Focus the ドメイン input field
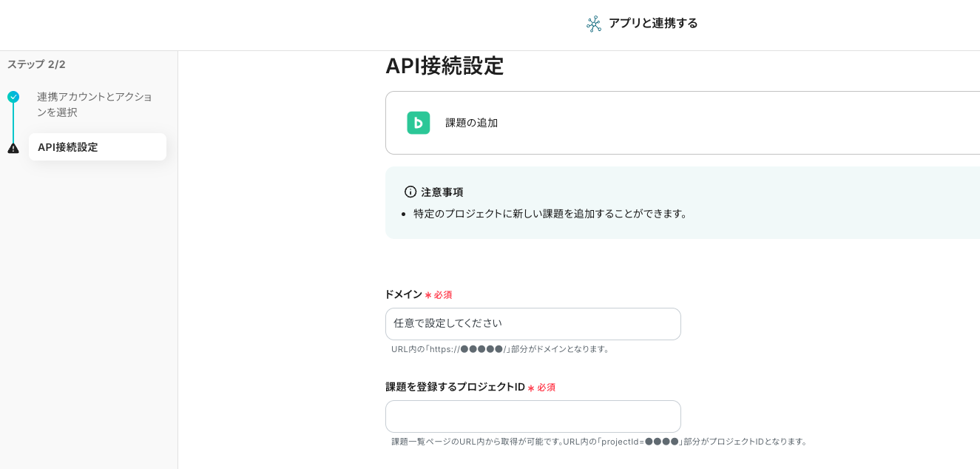 (x=533, y=324)
